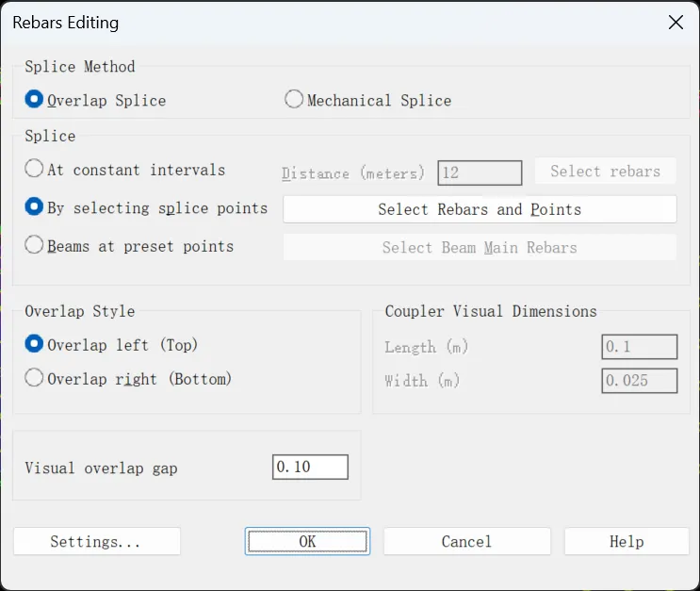The height and width of the screenshot is (591, 700).
Task: Cancel the rebar editing dialog
Action: (466, 541)
